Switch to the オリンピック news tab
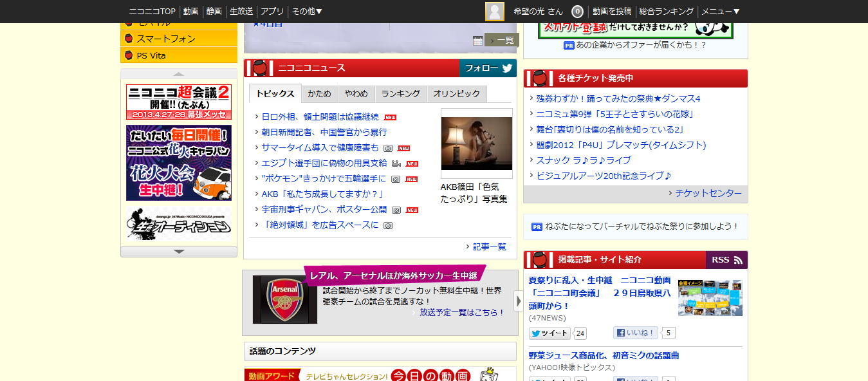This screenshot has width=868, height=381. (457, 94)
